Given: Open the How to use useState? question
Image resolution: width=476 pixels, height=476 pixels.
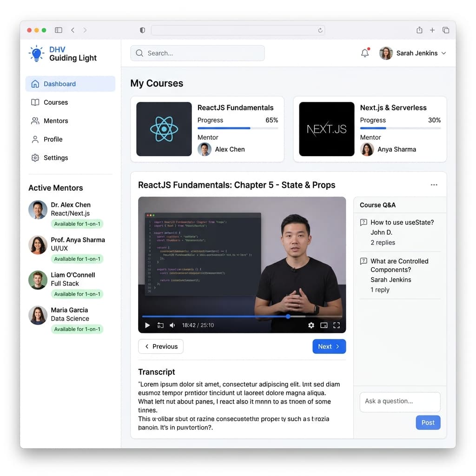Looking at the screenshot, I should pyautogui.click(x=402, y=223).
